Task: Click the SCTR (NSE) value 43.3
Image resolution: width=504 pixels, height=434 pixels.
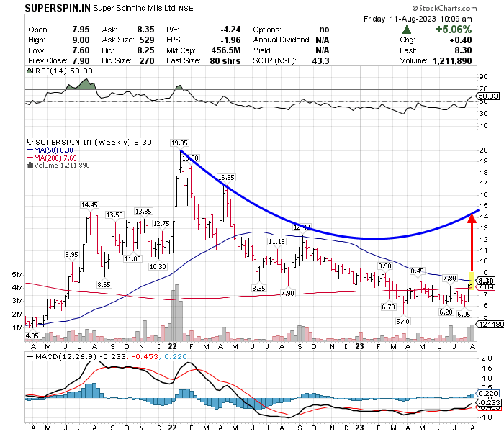Action: [x=321, y=61]
